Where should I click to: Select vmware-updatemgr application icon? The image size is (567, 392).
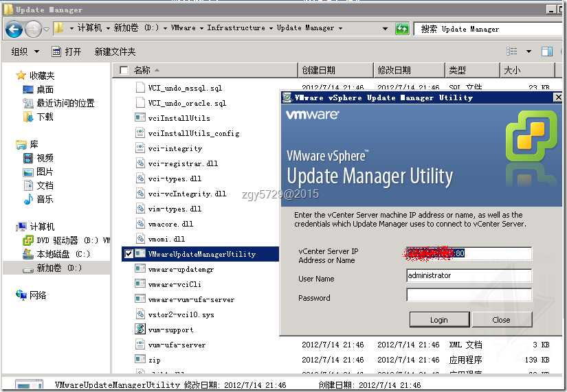[x=140, y=269]
